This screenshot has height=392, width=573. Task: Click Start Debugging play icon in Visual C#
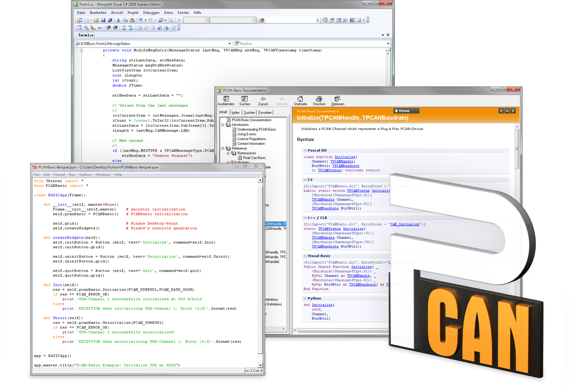tap(179, 20)
